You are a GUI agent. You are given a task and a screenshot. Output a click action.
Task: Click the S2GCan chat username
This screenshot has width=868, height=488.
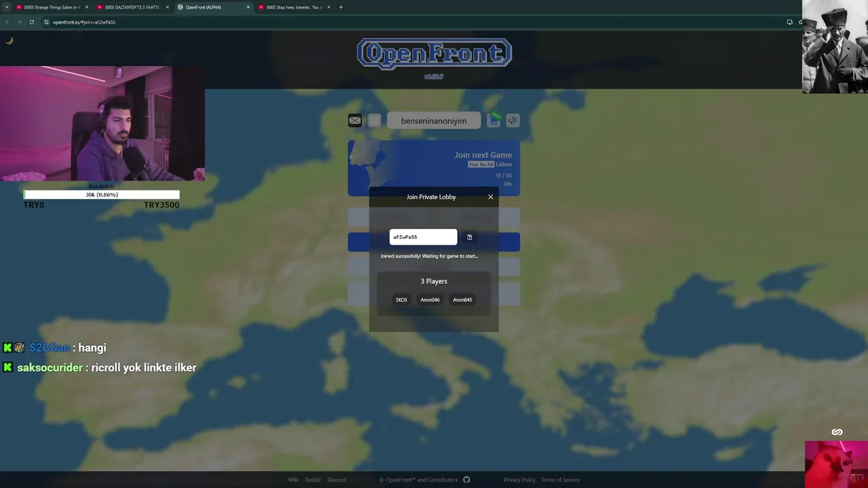[x=50, y=348]
